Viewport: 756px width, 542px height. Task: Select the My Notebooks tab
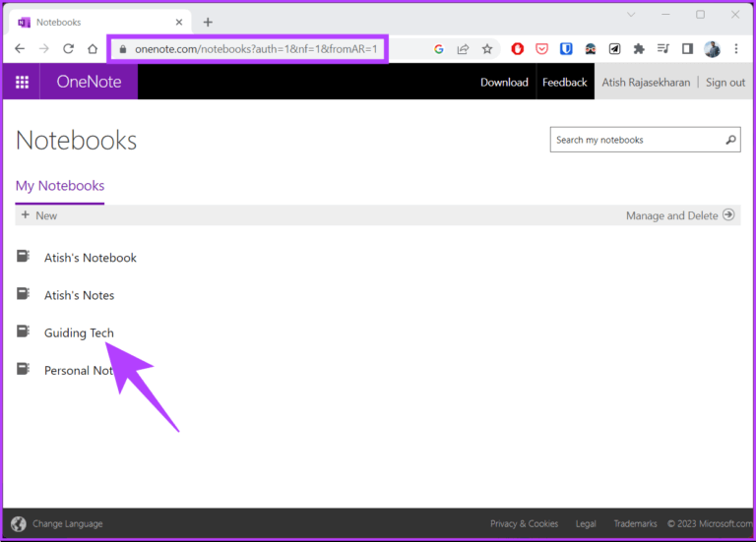pyautogui.click(x=60, y=186)
